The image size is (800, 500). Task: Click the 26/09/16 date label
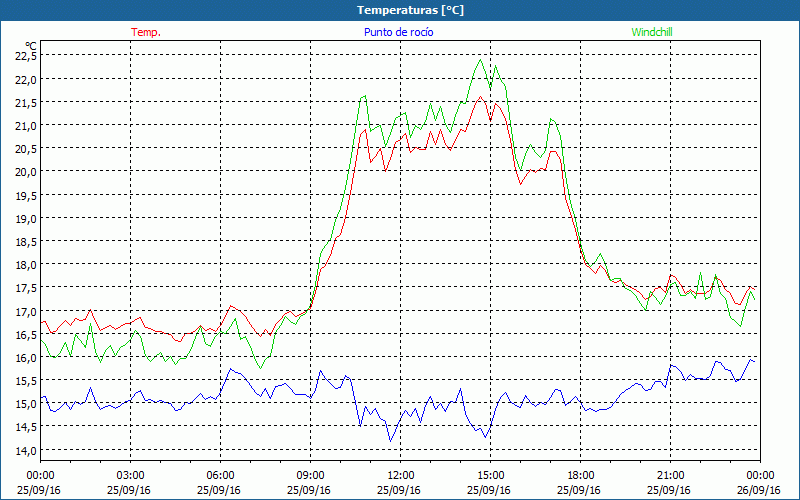click(x=759, y=490)
